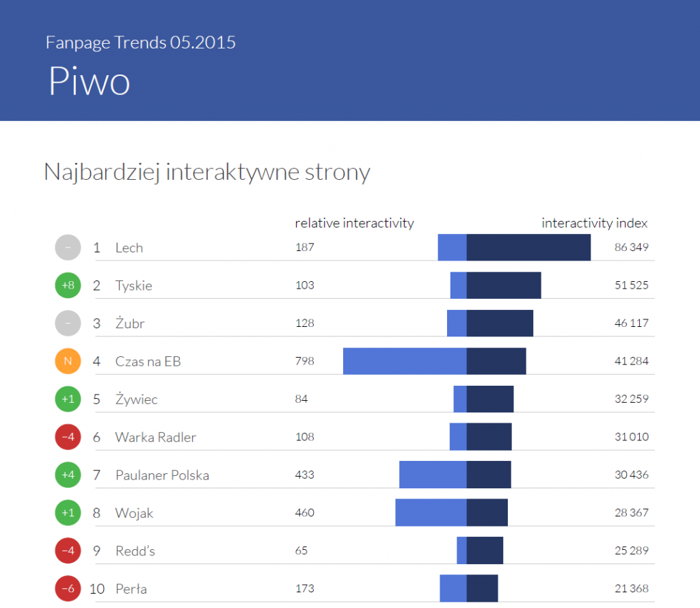Click Wojak's light blue relative interactivity bar
Viewport: 700px width, 608px height.
click(x=431, y=512)
